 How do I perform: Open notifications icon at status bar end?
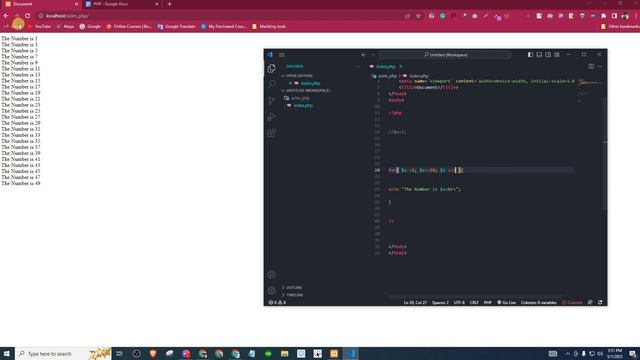tap(600, 302)
